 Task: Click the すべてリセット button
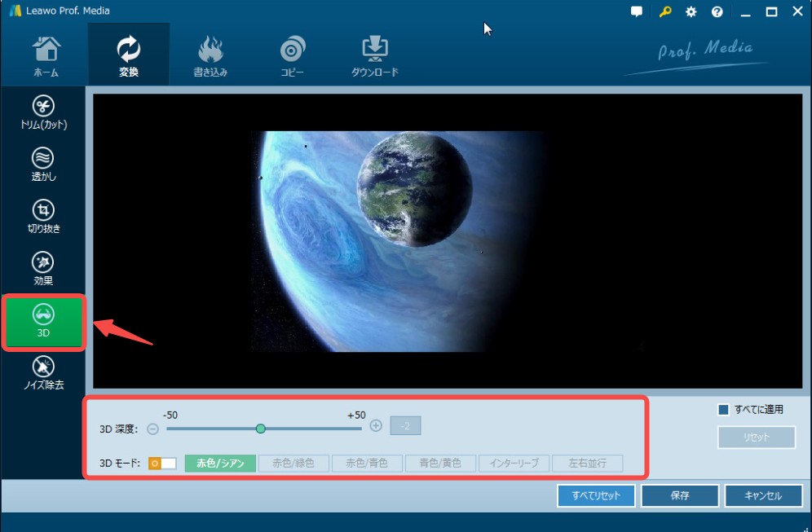[x=596, y=496]
